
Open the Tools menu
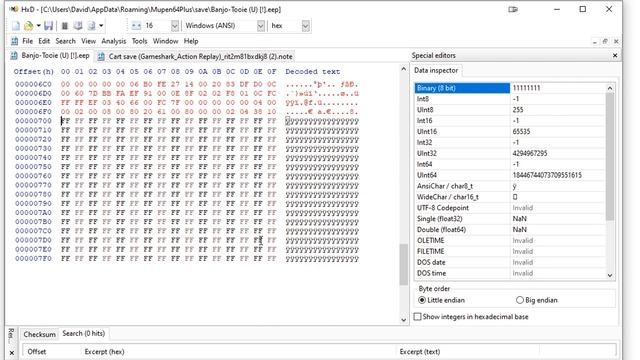point(139,41)
